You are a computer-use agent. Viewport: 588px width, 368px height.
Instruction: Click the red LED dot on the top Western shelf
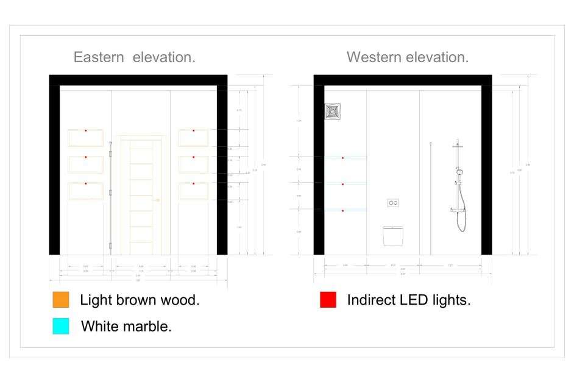coord(343,158)
